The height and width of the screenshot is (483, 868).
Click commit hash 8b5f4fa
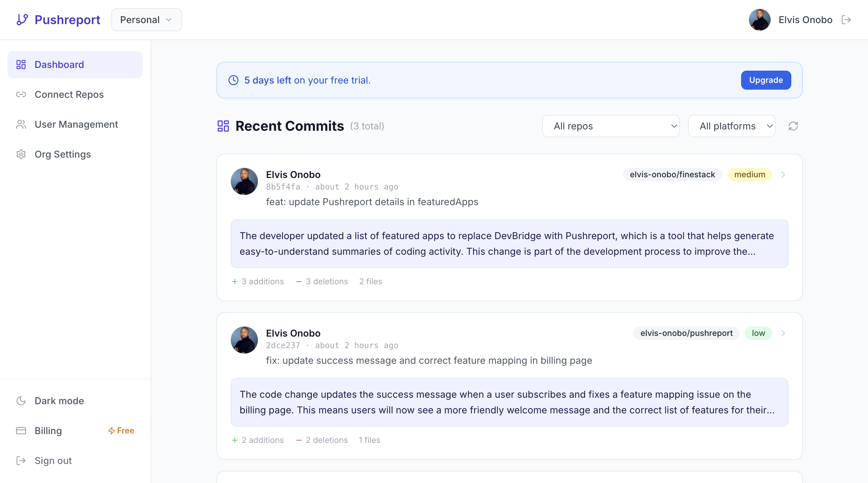point(283,187)
